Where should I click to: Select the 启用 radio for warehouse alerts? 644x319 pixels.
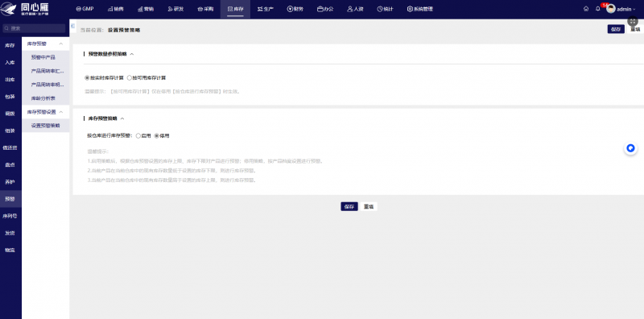143,135
